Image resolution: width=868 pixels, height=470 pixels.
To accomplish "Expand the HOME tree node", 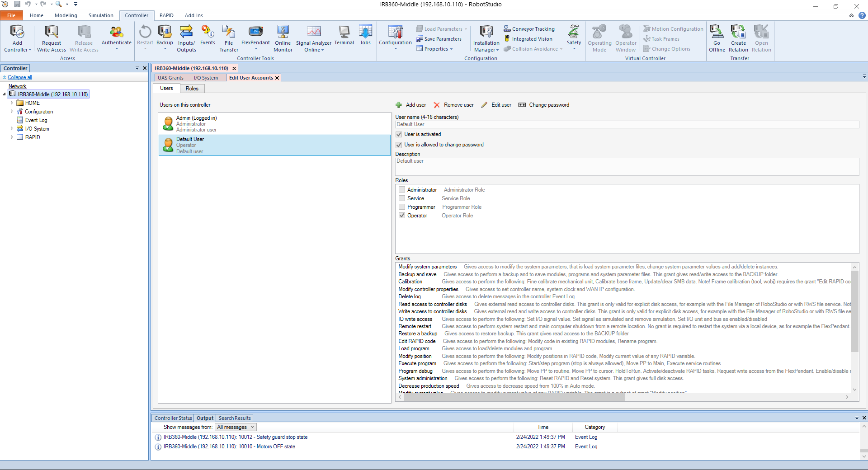I will (12, 103).
